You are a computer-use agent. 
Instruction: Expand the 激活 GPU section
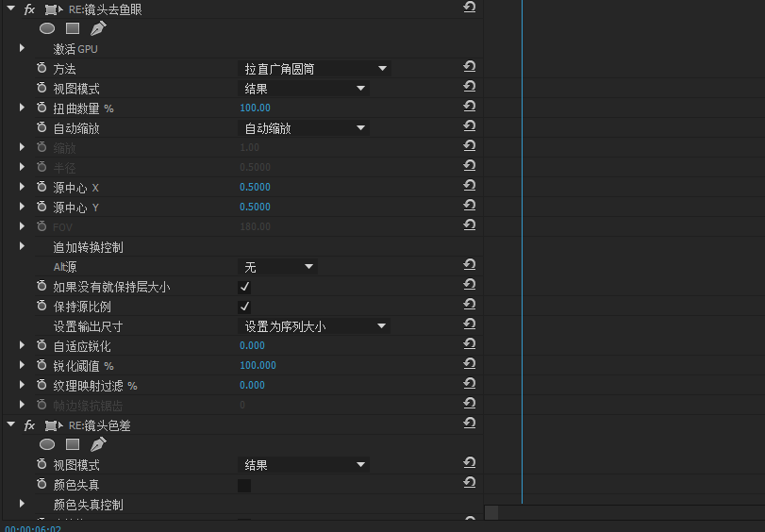click(x=22, y=48)
